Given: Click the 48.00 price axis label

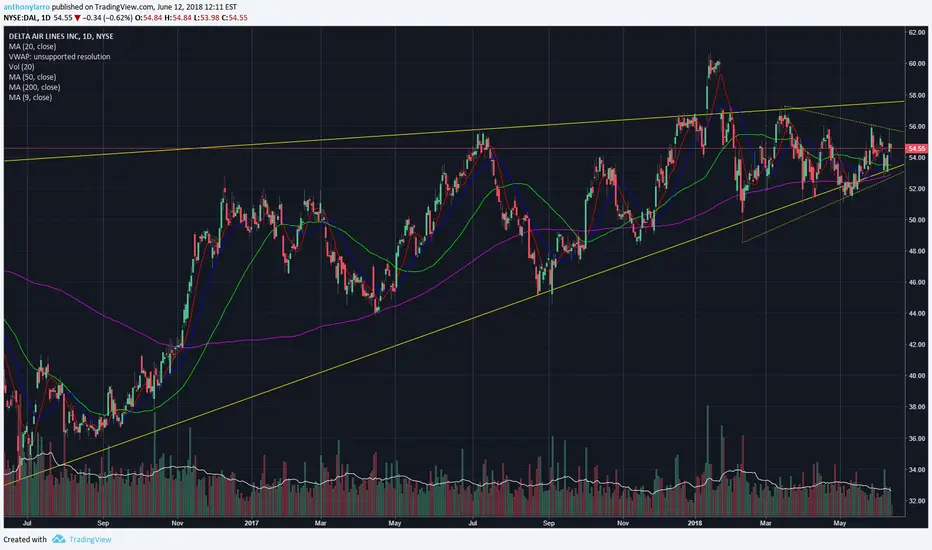Looking at the screenshot, I should pyautogui.click(x=917, y=251).
